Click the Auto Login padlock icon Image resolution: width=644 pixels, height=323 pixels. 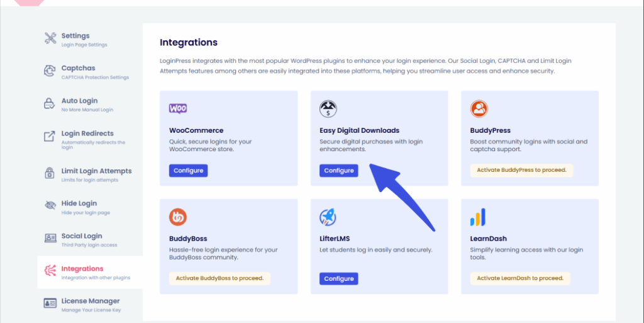click(49, 103)
